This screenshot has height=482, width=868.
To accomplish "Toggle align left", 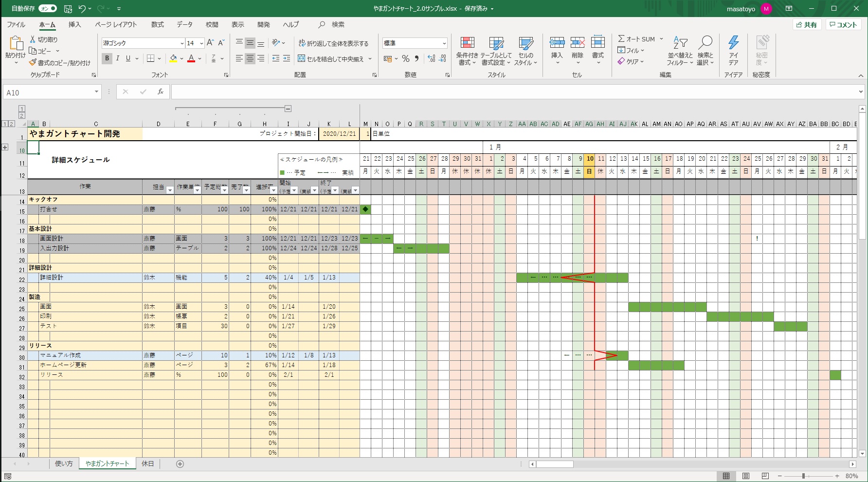I will click(x=239, y=58).
